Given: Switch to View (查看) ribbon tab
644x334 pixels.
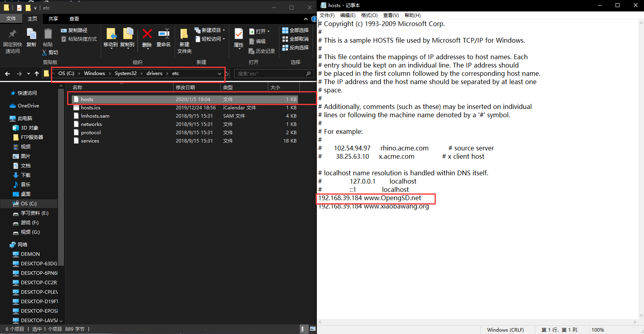Looking at the screenshot, I should coord(74,19).
